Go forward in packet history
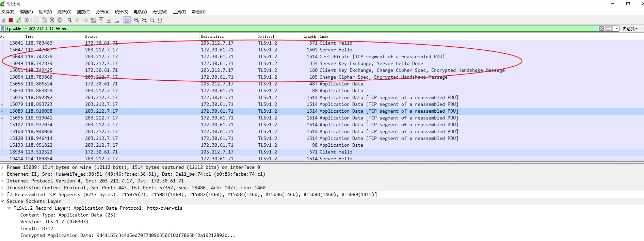644x241 pixels. point(85,20)
